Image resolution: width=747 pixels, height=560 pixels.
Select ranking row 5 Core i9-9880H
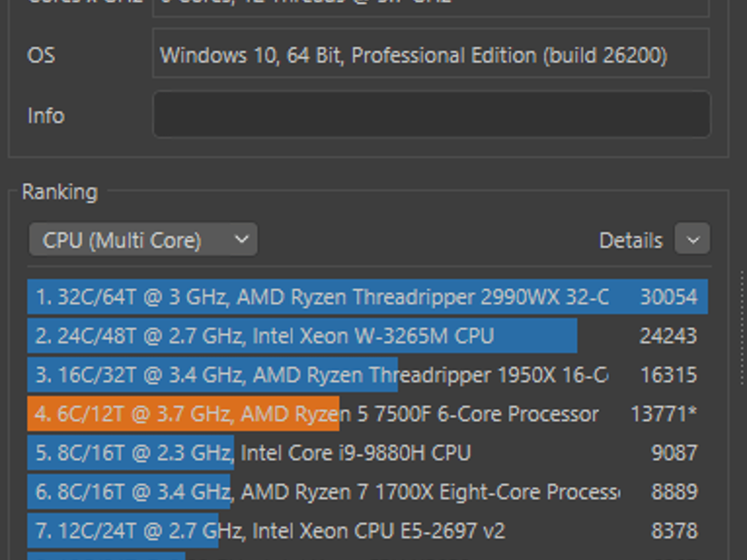click(368, 452)
